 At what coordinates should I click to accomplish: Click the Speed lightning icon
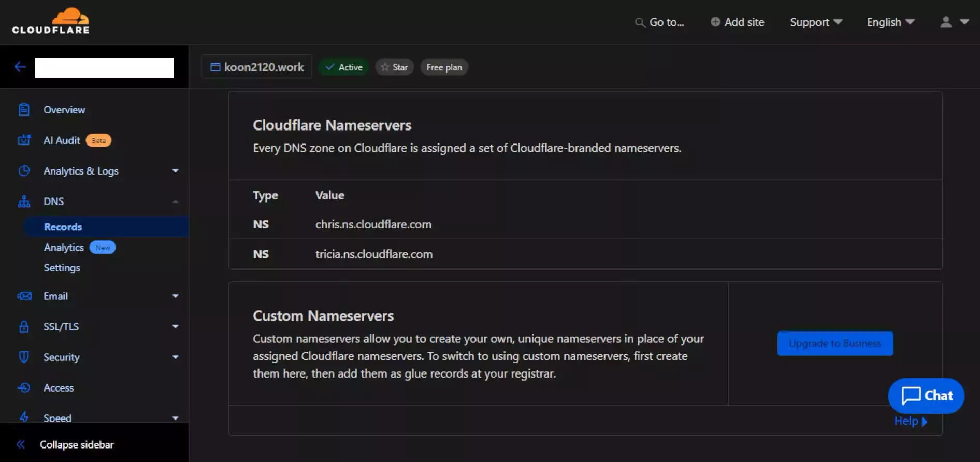click(24, 416)
